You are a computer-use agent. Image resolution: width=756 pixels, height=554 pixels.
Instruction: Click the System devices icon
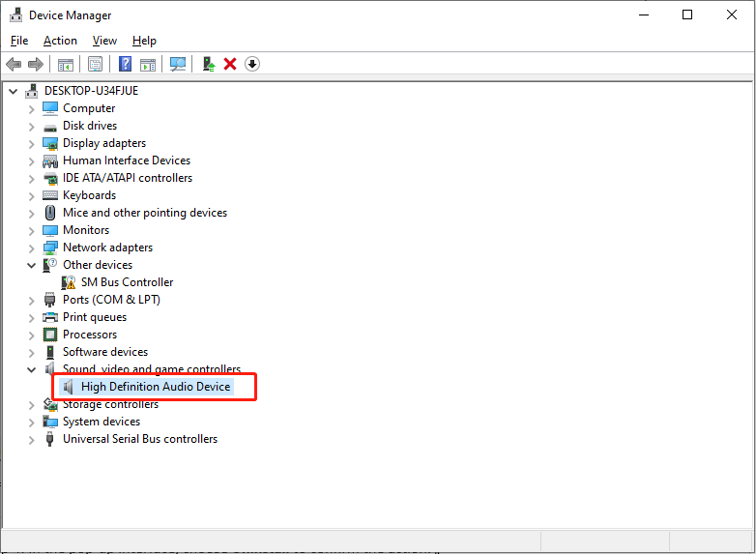(50, 422)
